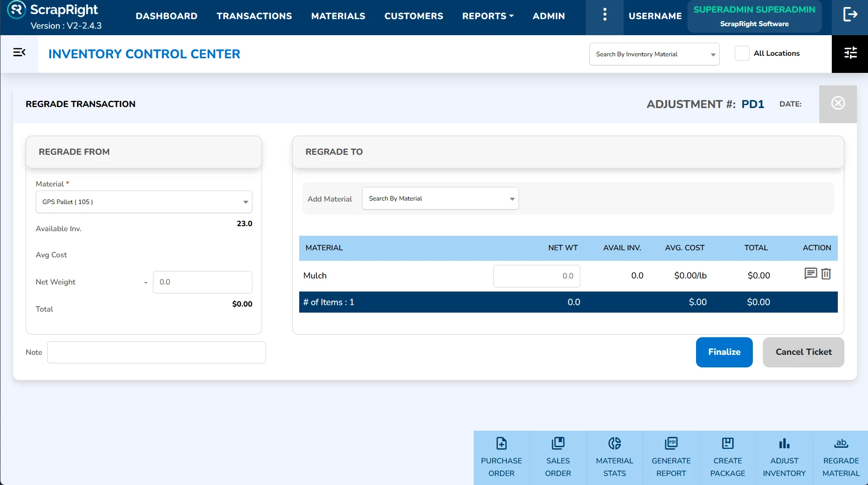Open Purchase Order shortcut
The height and width of the screenshot is (485, 868).
(x=501, y=458)
